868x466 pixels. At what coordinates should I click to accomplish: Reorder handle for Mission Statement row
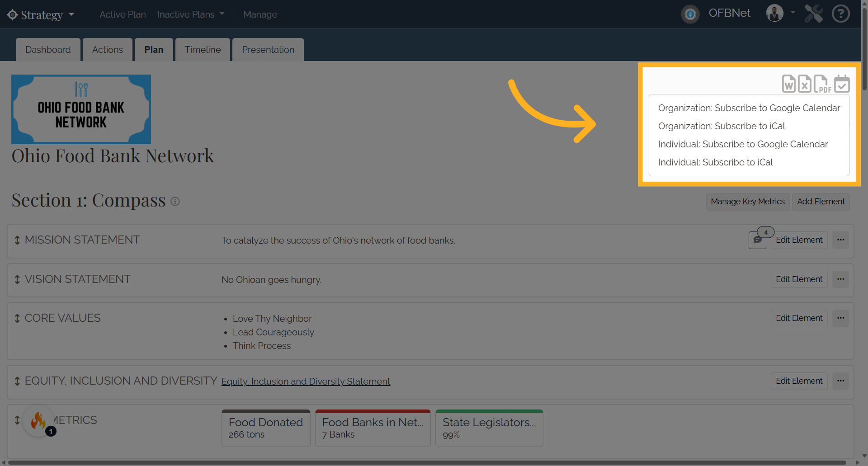click(x=17, y=240)
